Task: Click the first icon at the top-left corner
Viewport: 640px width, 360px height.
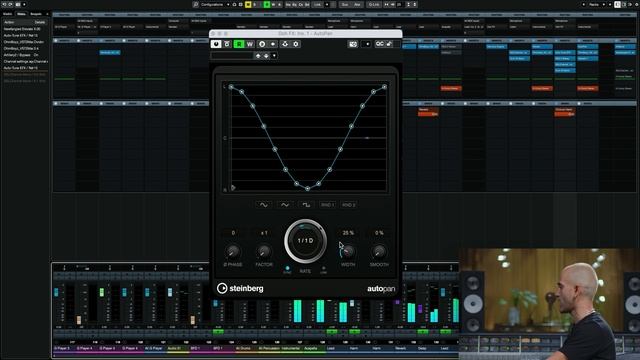Action: [4, 4]
